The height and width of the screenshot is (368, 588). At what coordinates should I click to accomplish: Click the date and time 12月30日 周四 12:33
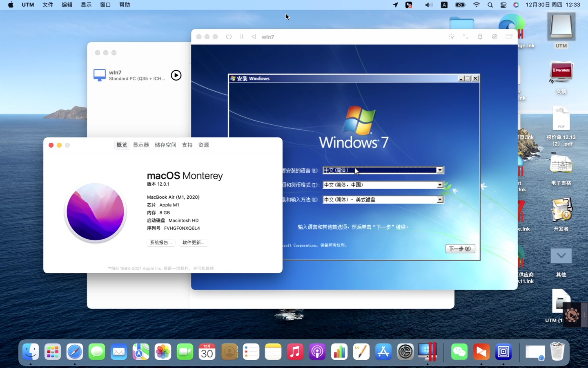pyautogui.click(x=553, y=5)
